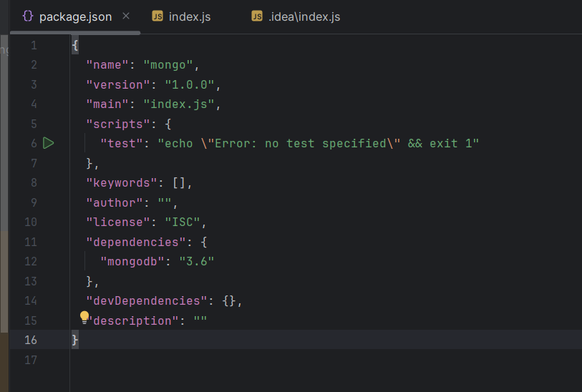The height and width of the screenshot is (392, 582).
Task: Click line number 10 in gutter
Action: pyautogui.click(x=31, y=222)
